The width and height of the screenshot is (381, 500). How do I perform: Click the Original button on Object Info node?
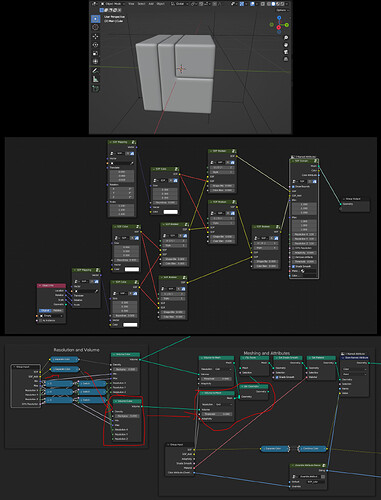(x=45, y=310)
